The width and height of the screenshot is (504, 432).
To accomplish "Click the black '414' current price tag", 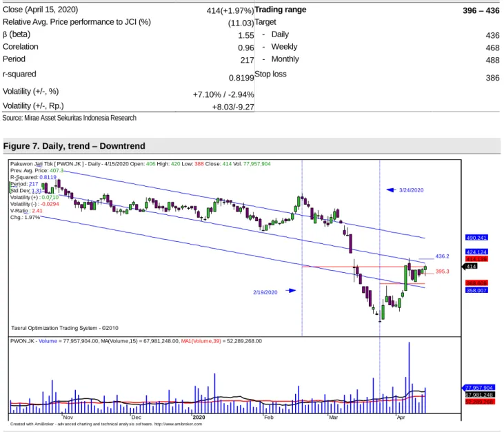I will tap(470, 266).
